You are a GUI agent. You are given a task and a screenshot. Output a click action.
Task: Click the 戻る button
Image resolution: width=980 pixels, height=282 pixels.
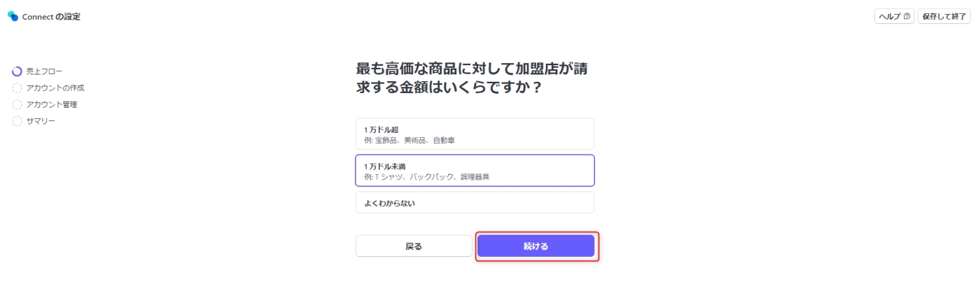414,246
